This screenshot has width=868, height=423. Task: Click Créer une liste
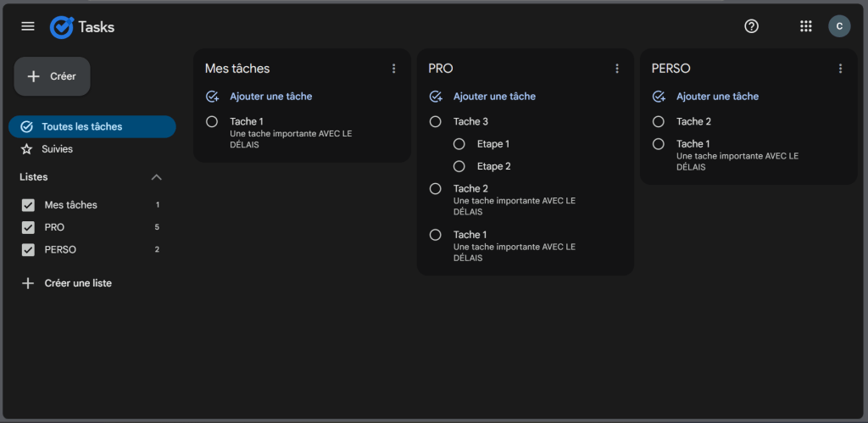pyautogui.click(x=77, y=283)
